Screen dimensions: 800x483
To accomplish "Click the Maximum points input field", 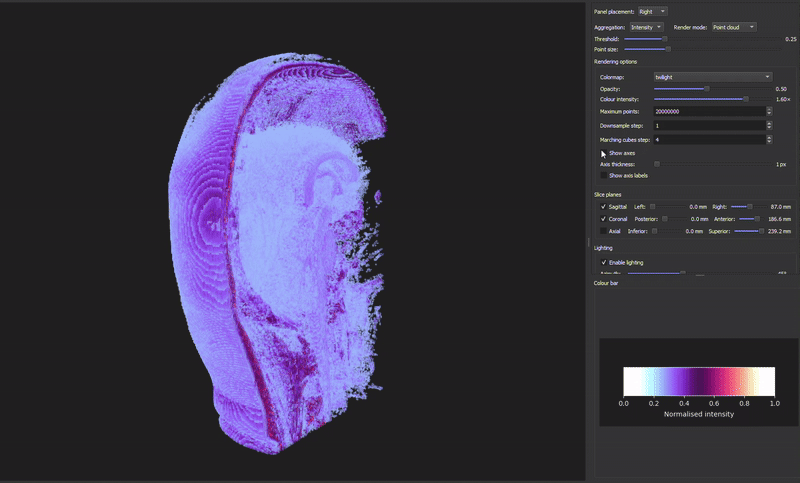I will click(x=708, y=112).
